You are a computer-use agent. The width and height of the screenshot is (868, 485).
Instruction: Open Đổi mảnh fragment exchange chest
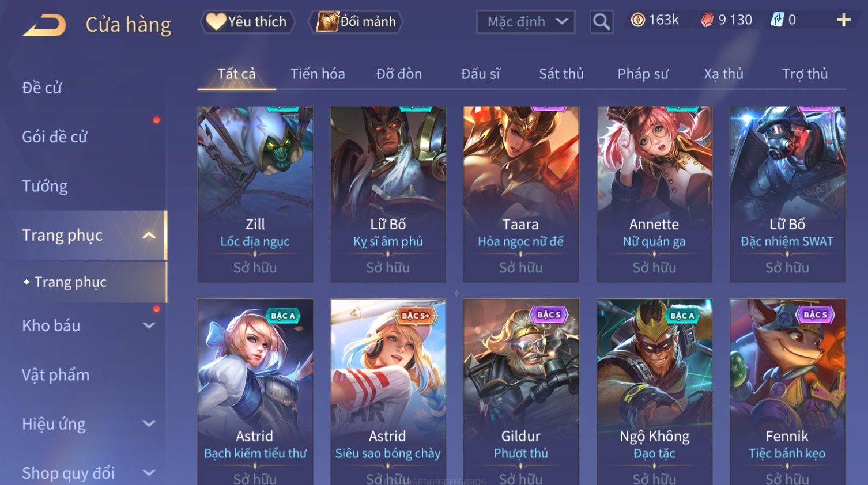coord(357,22)
